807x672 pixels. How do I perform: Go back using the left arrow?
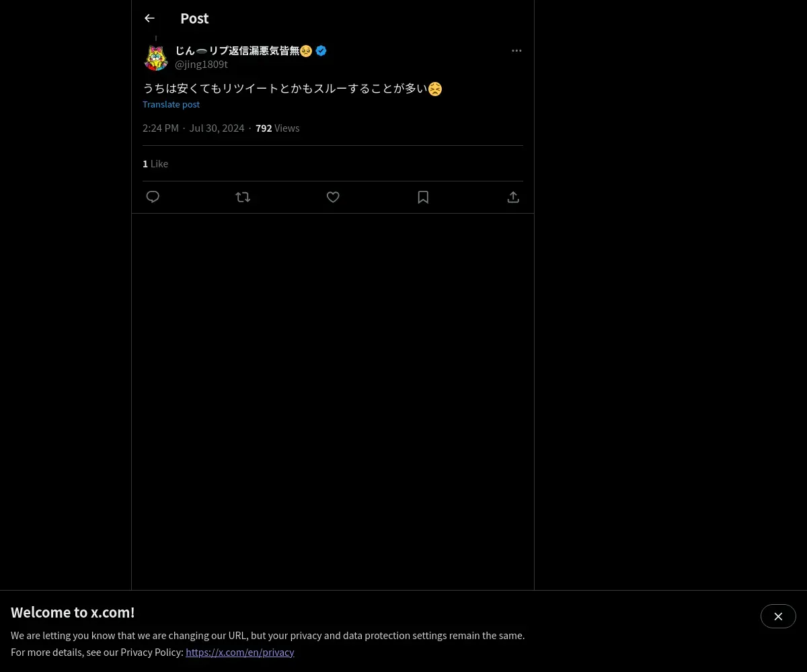(x=149, y=18)
